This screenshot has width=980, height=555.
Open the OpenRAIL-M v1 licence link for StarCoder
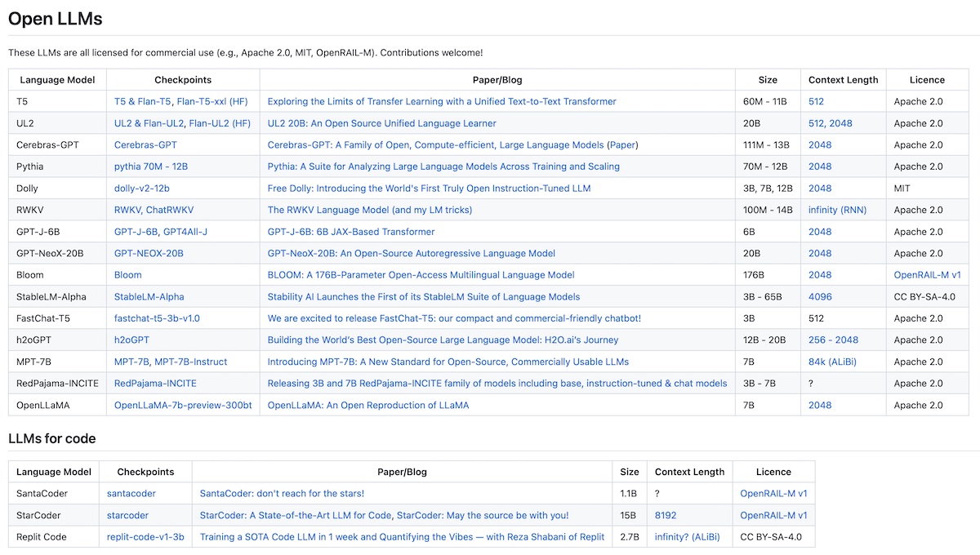coord(774,515)
